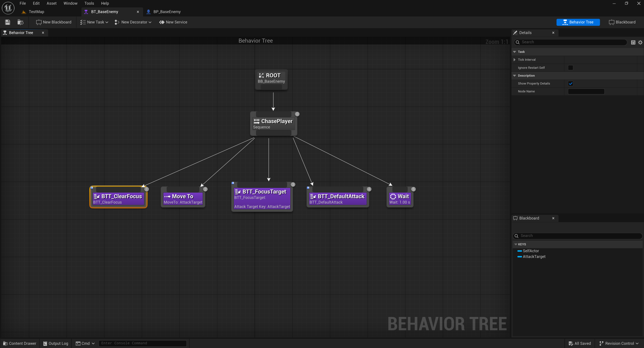Click the Browse to asset icon

tap(20, 22)
